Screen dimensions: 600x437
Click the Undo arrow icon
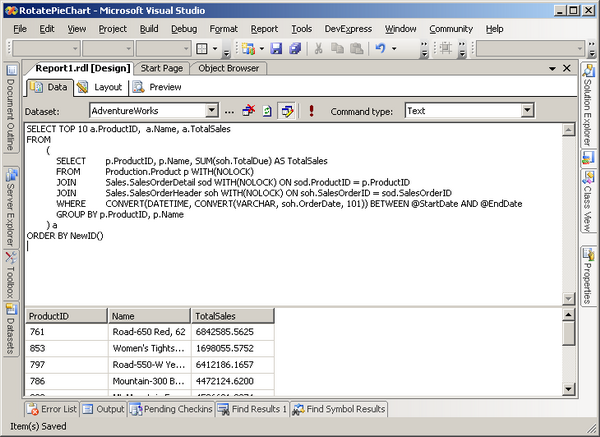380,49
